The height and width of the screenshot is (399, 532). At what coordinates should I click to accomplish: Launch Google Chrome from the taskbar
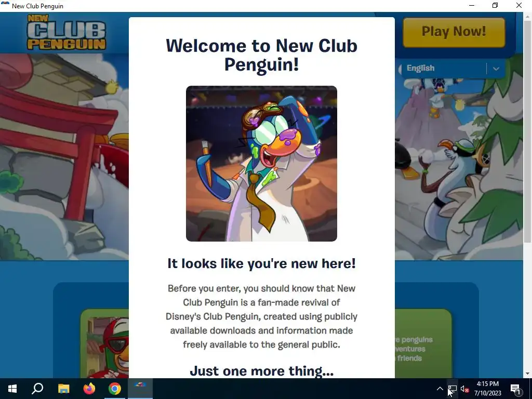click(x=115, y=389)
